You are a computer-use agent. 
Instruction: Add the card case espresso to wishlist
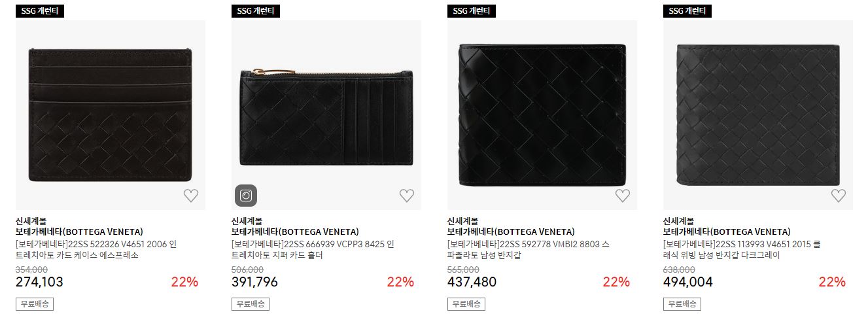click(190, 196)
